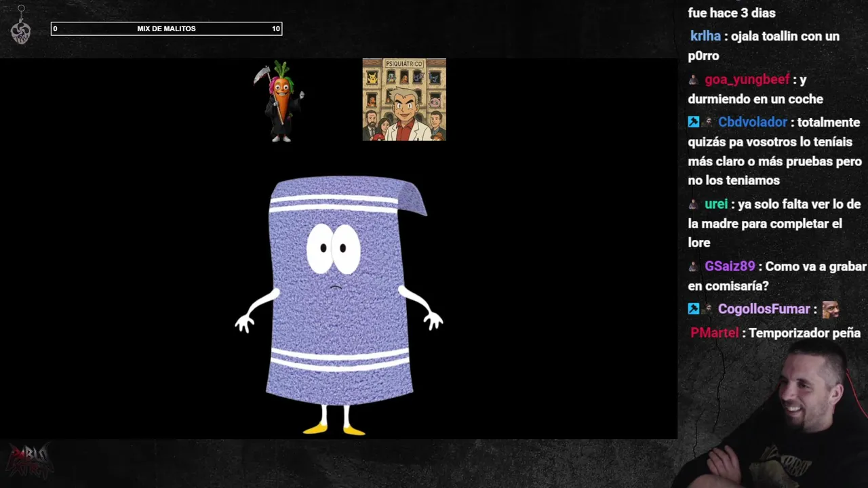
Task: Click the grey user badge beside Cbdvolador
Action: point(707,122)
